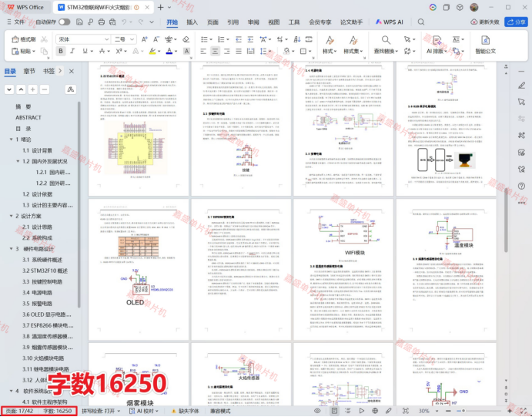Image resolution: width=532 pixels, height=417 pixels.
Task: Select the ABSTRACT outline entry
Action: [28, 117]
